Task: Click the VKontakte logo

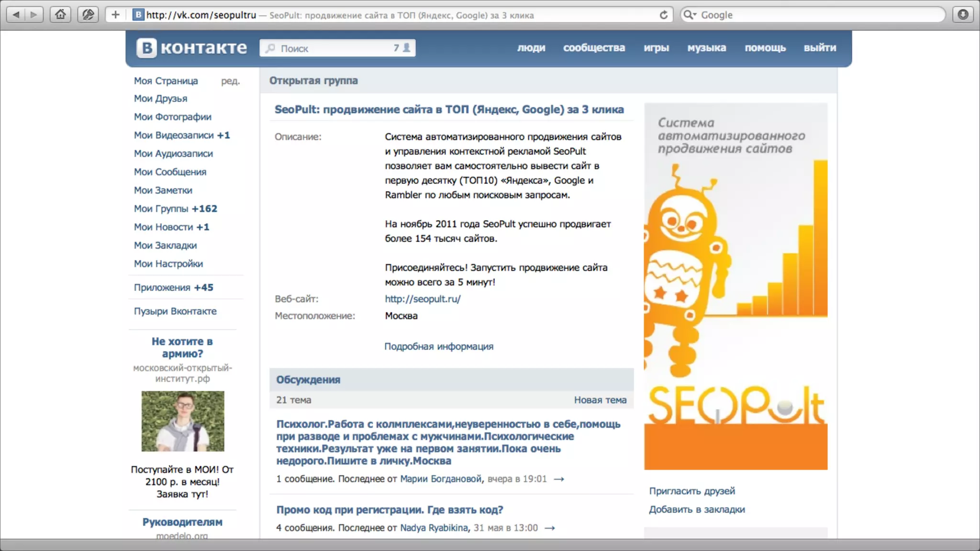Action: (x=191, y=48)
